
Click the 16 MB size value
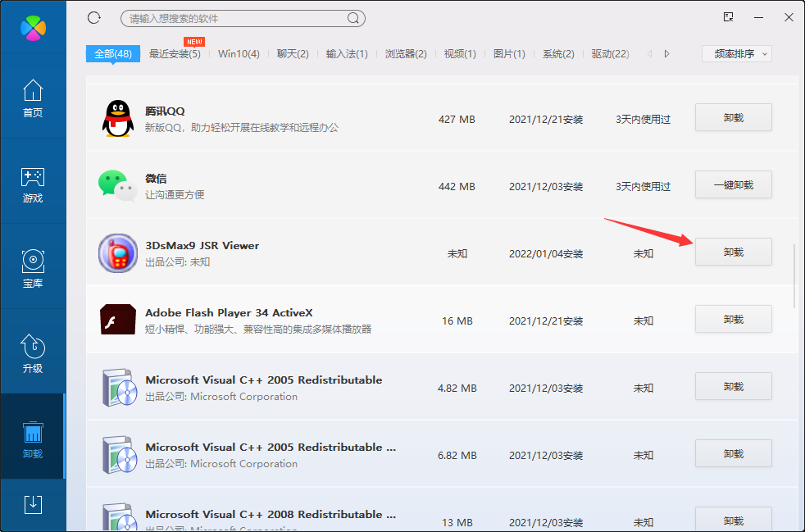click(457, 321)
